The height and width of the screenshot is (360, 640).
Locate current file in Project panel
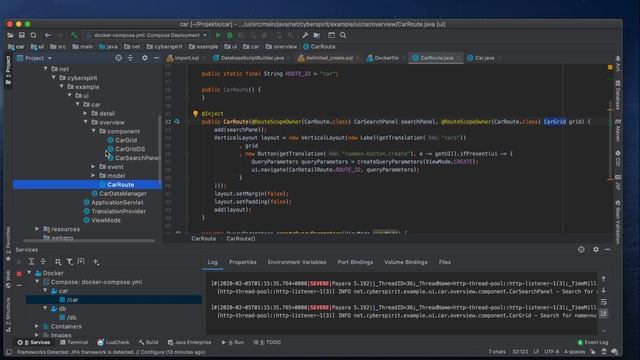118,58
